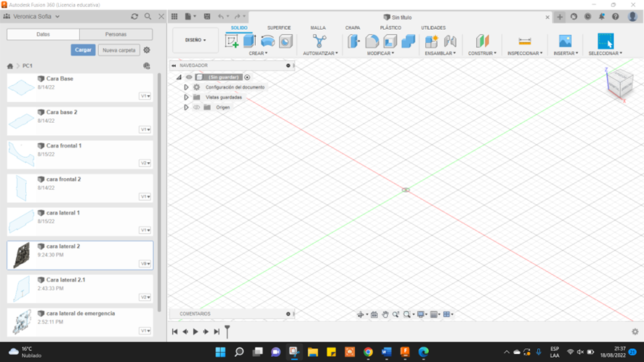This screenshot has height=362, width=644.
Task: Open the MODIFICAR dropdown menu
Action: (x=380, y=53)
